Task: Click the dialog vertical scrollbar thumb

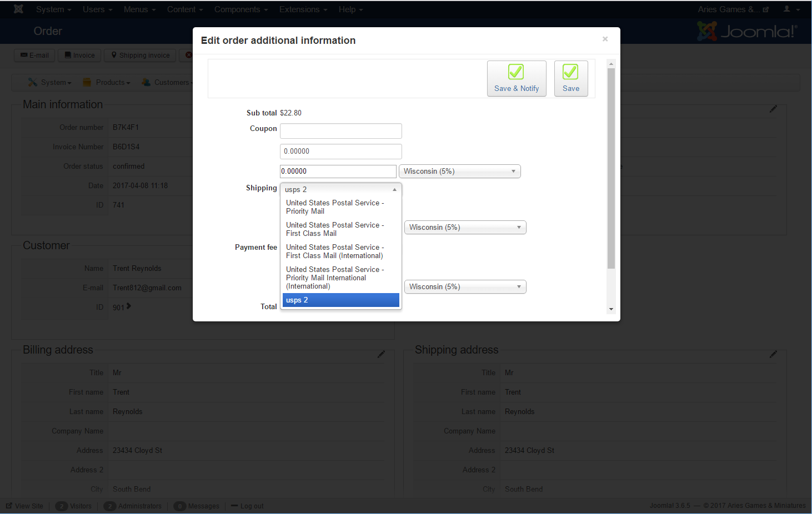Action: coord(611,168)
